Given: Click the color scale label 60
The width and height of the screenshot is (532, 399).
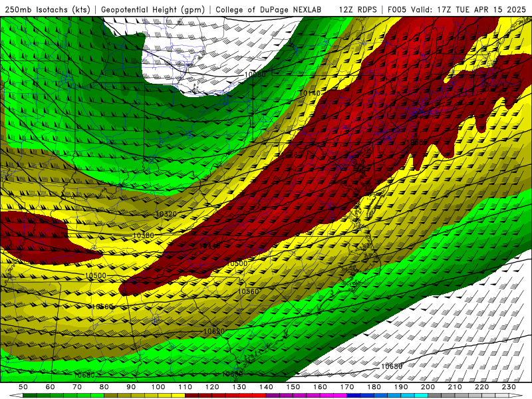Looking at the screenshot, I should click(x=51, y=387).
